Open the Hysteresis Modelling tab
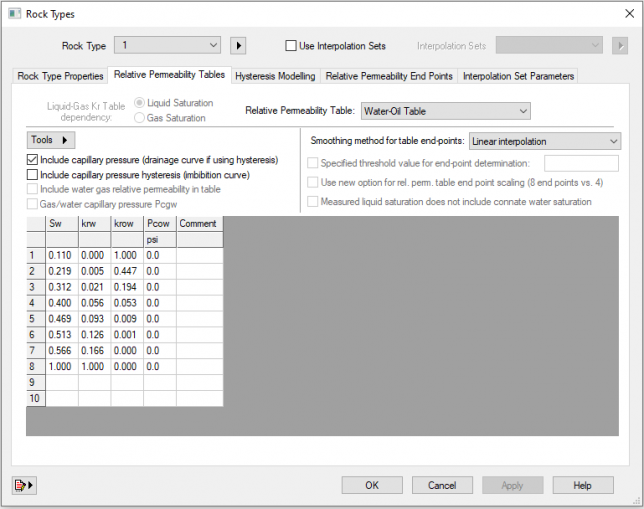The image size is (644, 509). click(x=275, y=76)
